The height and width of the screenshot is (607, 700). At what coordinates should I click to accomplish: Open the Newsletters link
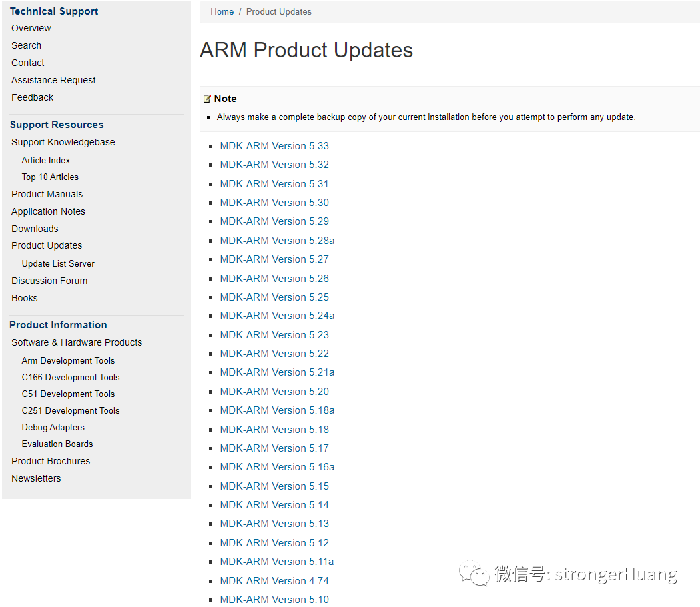[36, 478]
